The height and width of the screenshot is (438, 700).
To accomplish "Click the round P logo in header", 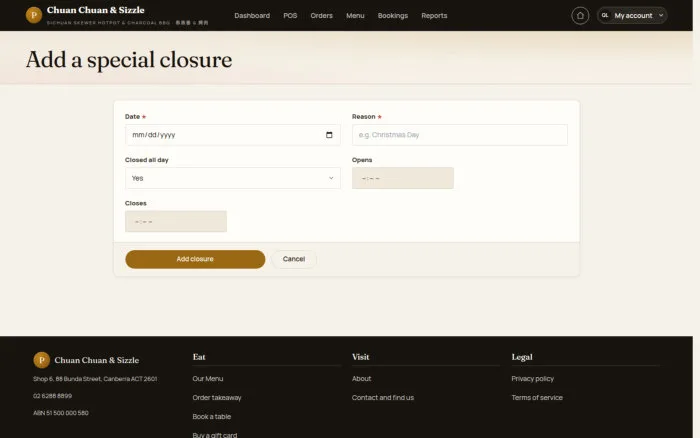I will 34,15.
